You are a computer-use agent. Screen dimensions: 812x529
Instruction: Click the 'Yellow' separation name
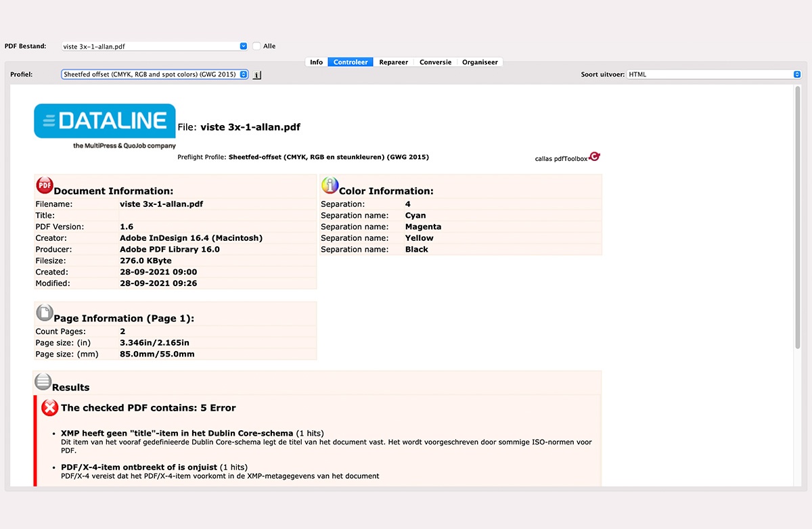[420, 238]
